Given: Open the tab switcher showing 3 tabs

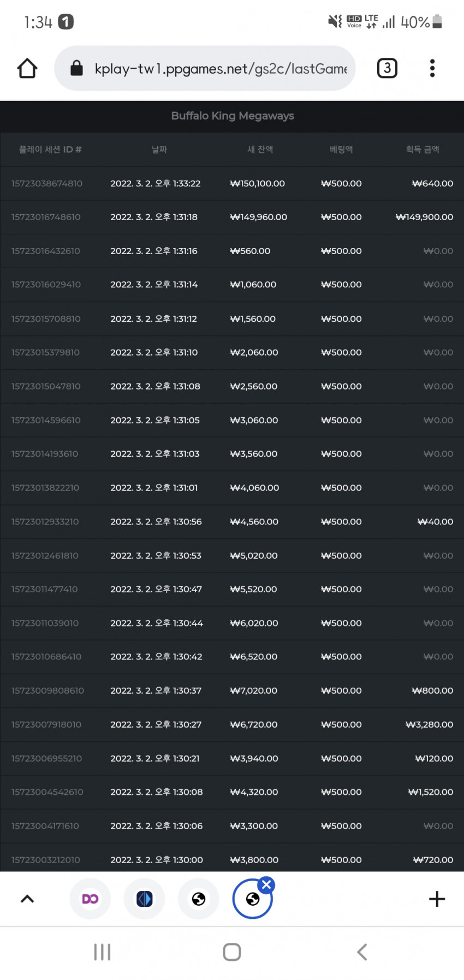Looking at the screenshot, I should click(387, 68).
